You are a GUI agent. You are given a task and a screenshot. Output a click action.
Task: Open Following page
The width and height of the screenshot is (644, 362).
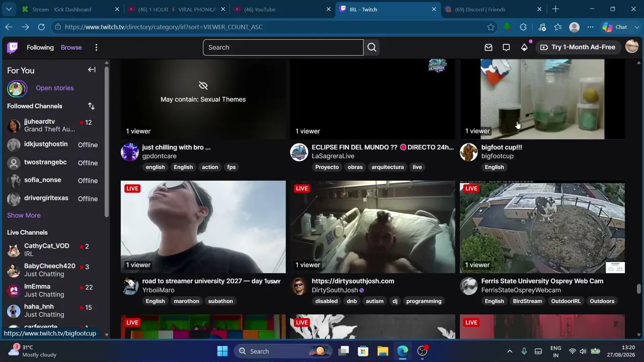(40, 47)
